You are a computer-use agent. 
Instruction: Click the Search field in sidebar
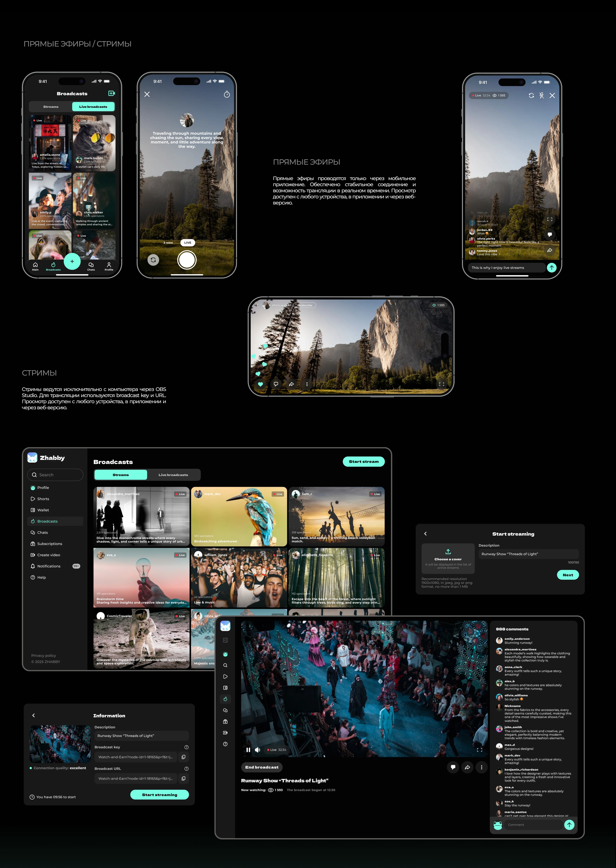(x=55, y=475)
